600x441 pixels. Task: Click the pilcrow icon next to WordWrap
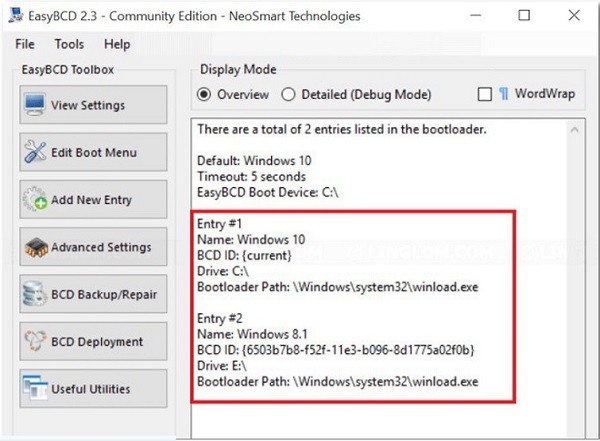click(505, 94)
